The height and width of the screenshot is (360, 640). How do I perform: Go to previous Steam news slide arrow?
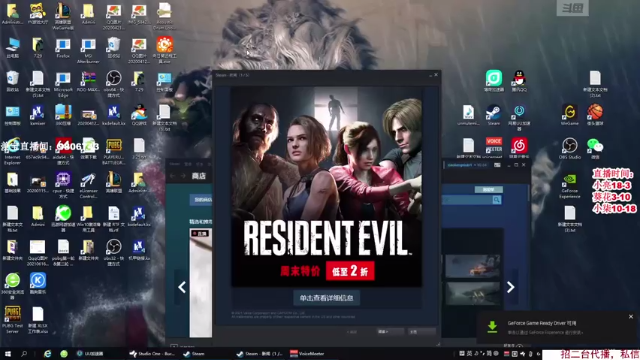pos(182,287)
